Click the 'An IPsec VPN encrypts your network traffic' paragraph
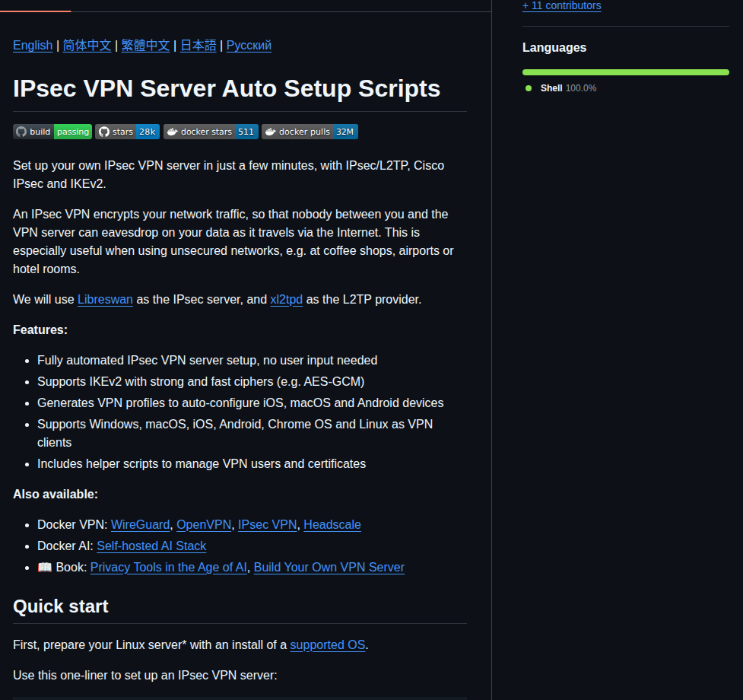Screen dimensions: 743x700 pos(233,242)
